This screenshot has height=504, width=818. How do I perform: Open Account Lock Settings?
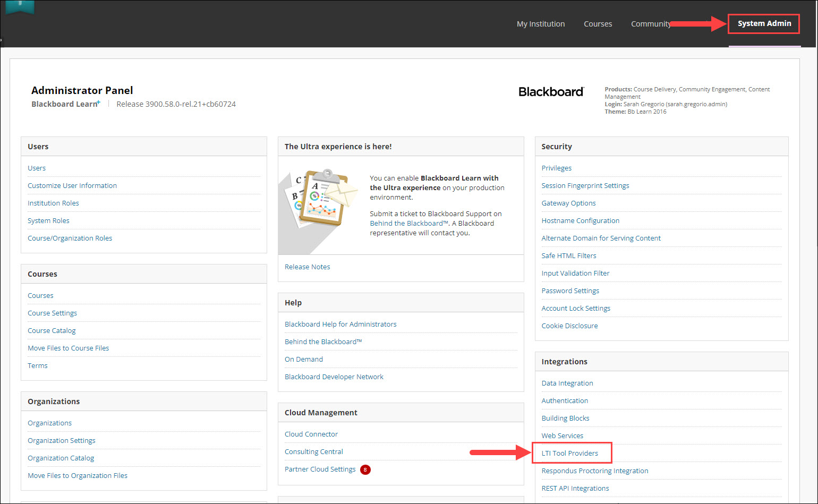point(576,308)
